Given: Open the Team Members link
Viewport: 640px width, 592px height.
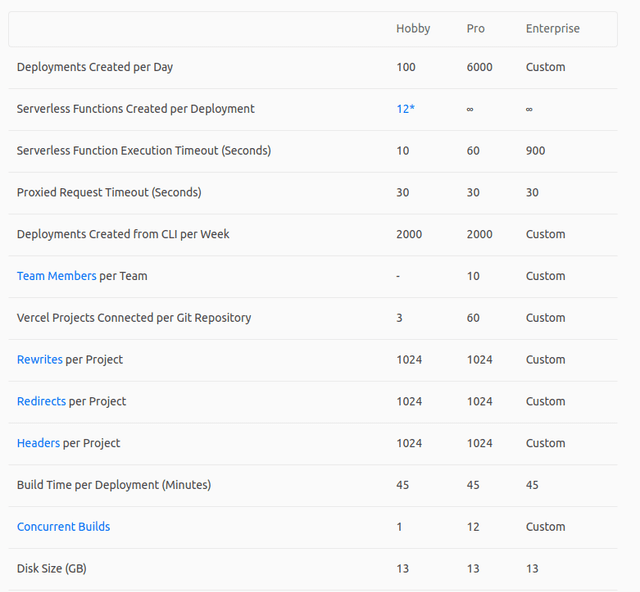Looking at the screenshot, I should [x=56, y=276].
